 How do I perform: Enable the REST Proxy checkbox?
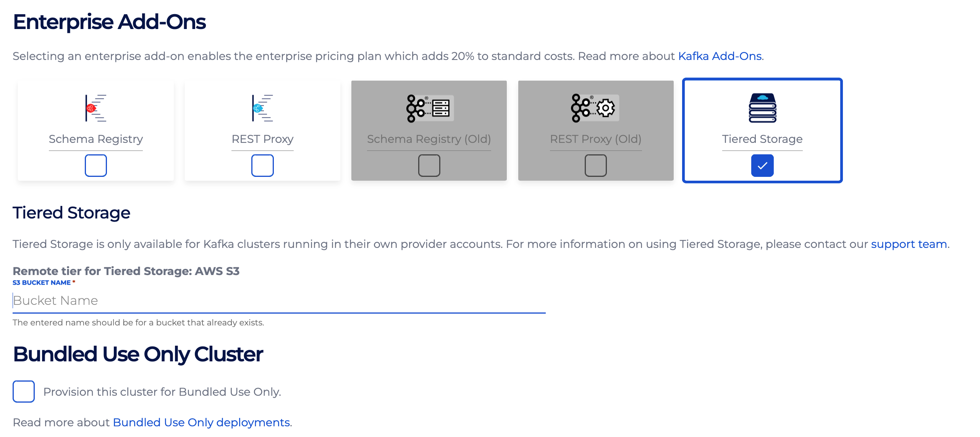(x=262, y=165)
